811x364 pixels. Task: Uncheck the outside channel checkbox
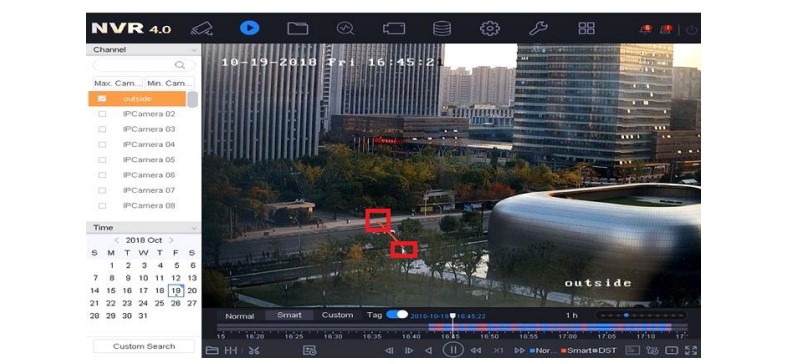(x=102, y=98)
